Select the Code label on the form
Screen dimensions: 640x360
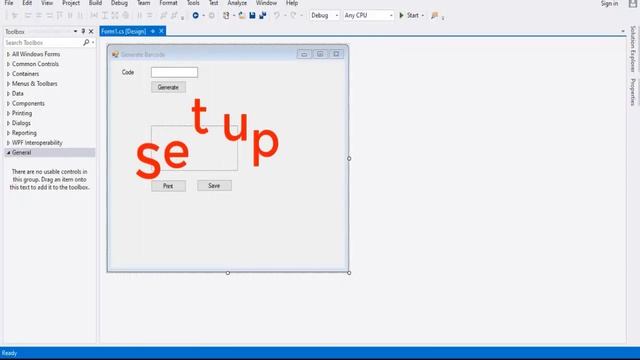coord(128,72)
